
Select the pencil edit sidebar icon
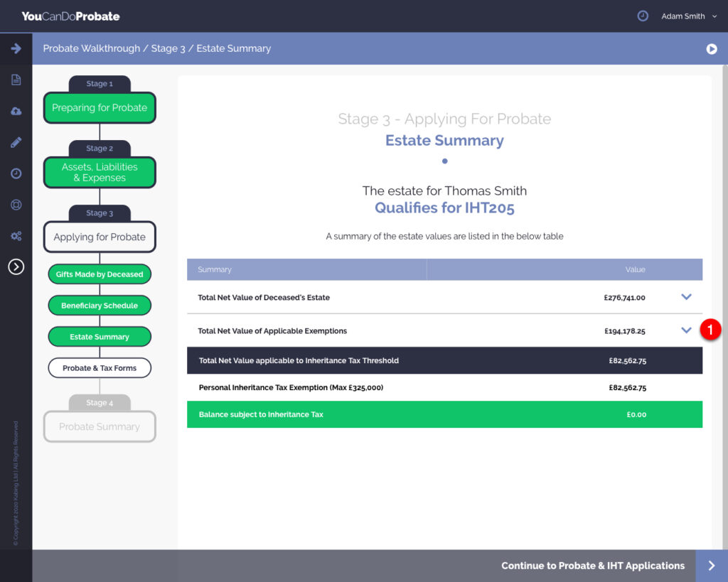(16, 142)
